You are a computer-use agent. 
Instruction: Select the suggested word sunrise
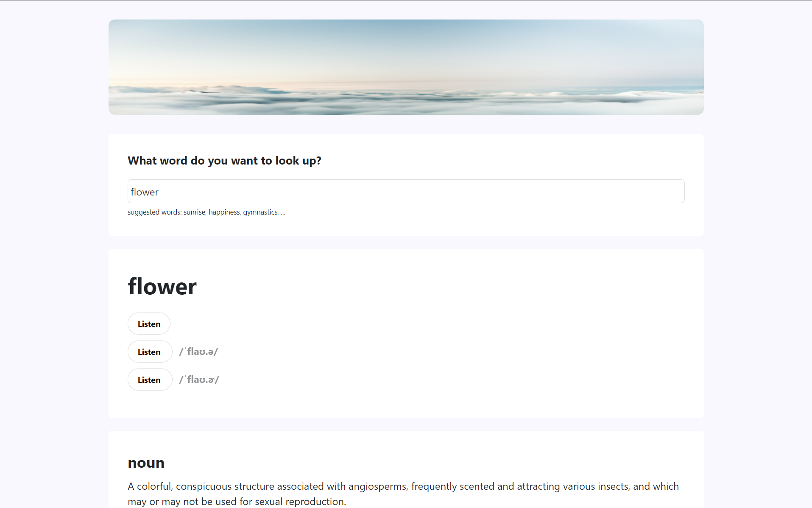tap(194, 212)
